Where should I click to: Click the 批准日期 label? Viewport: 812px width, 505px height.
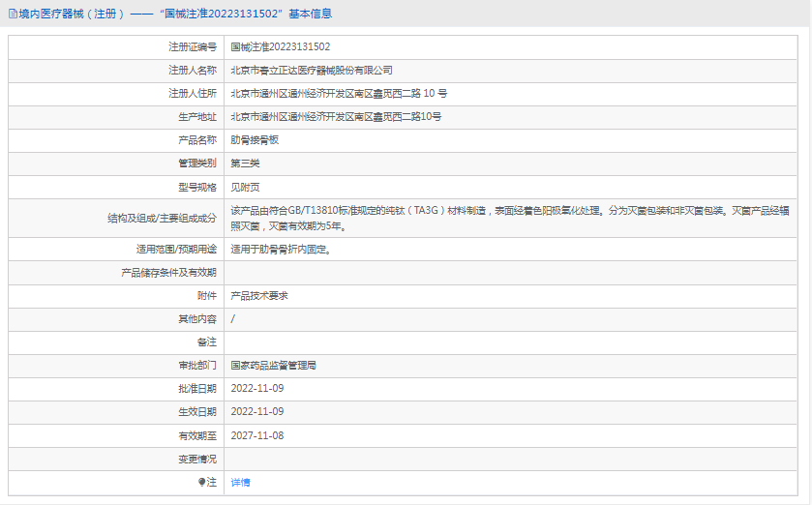[x=197, y=389]
